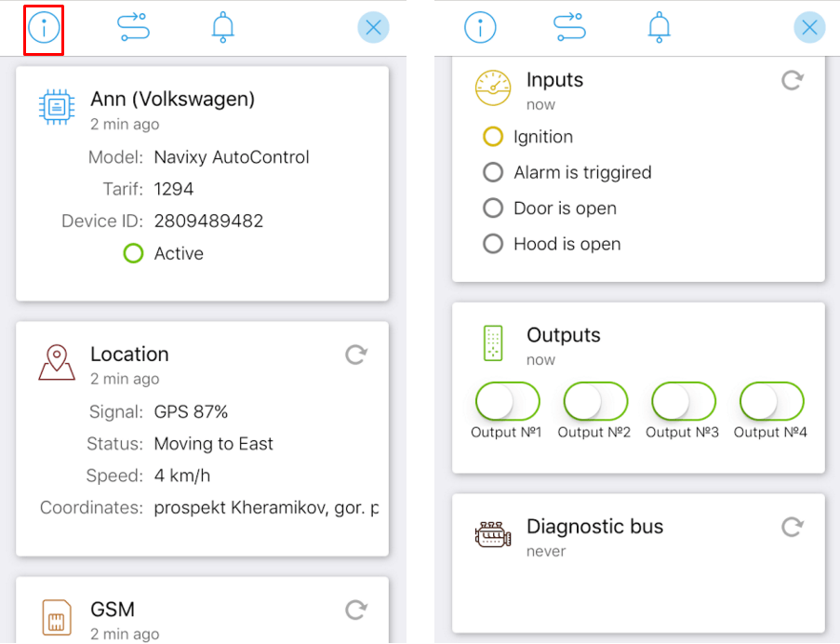840x644 pixels.
Task: Refresh the Inputs panel
Action: coord(792,81)
